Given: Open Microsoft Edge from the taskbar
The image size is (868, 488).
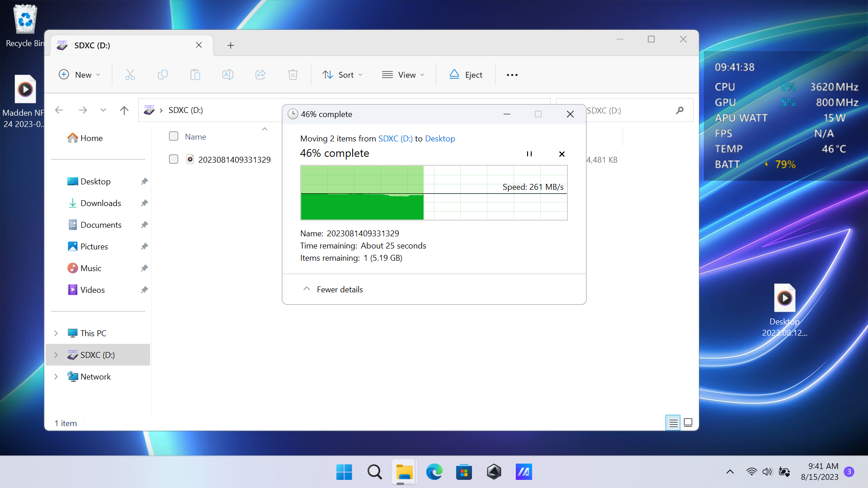Looking at the screenshot, I should 434,472.
